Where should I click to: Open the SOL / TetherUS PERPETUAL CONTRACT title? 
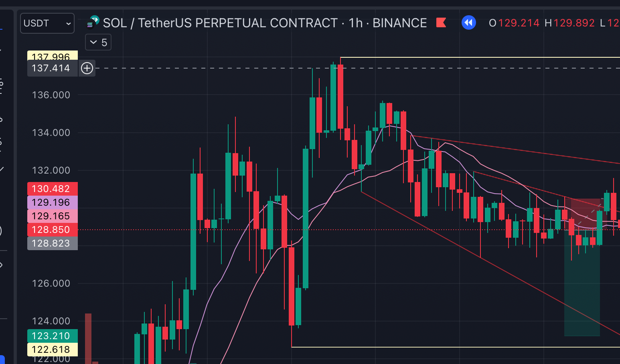[220, 23]
